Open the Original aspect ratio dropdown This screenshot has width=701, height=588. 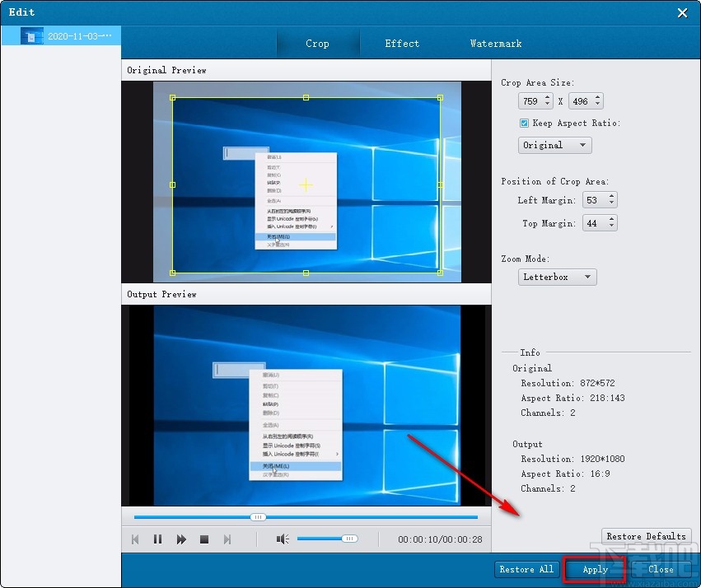tap(555, 145)
